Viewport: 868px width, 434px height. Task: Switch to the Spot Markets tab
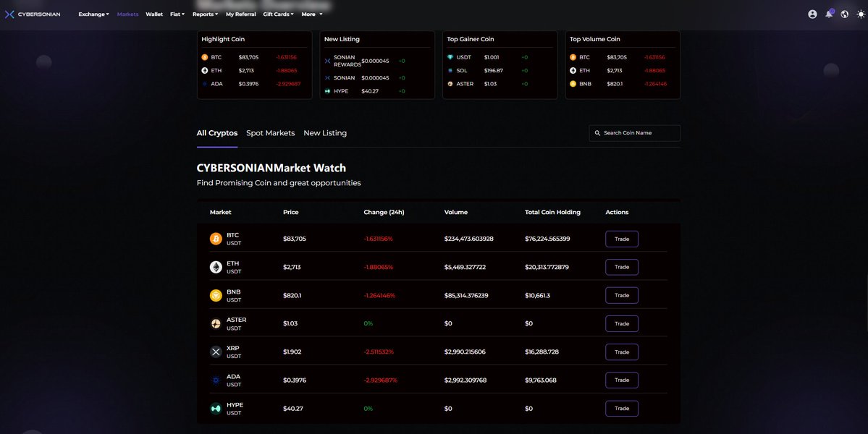tap(270, 132)
